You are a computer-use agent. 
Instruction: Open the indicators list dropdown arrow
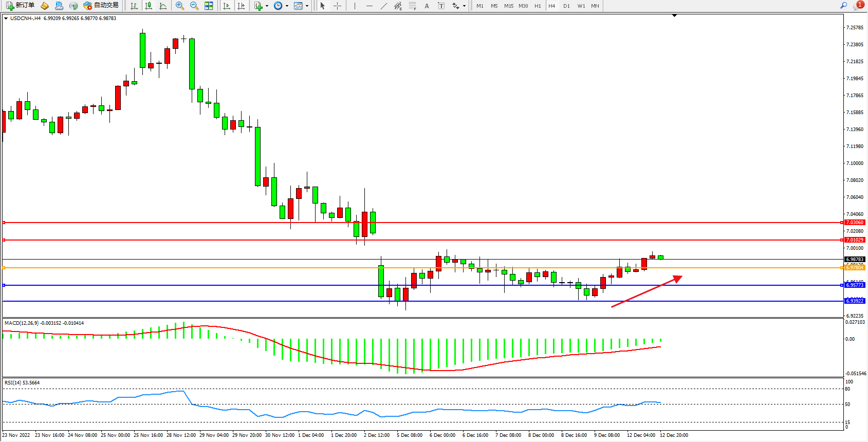click(267, 6)
